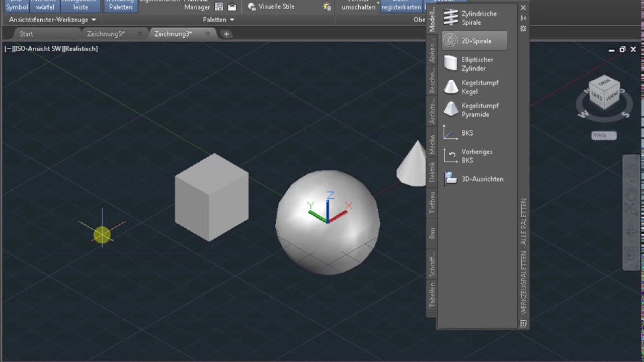644x362 pixels.
Task: Expand the Ansichtsfenster-Werkzeuge panel dropdown
Action: [x=52, y=20]
